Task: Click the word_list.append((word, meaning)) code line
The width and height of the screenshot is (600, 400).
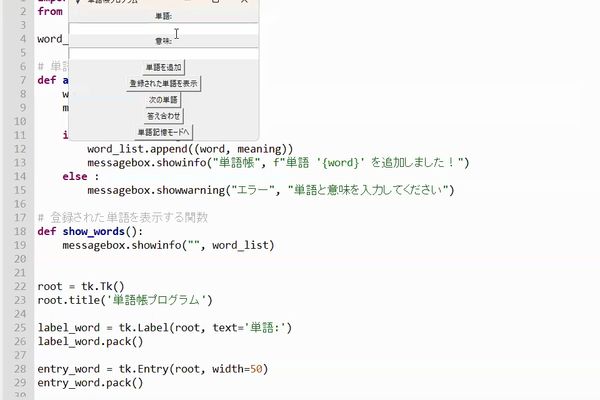Action: coord(190,149)
